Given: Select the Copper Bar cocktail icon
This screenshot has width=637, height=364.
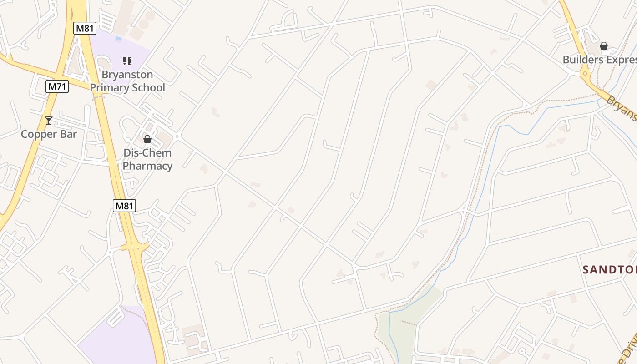Looking at the screenshot, I should coord(49,121).
